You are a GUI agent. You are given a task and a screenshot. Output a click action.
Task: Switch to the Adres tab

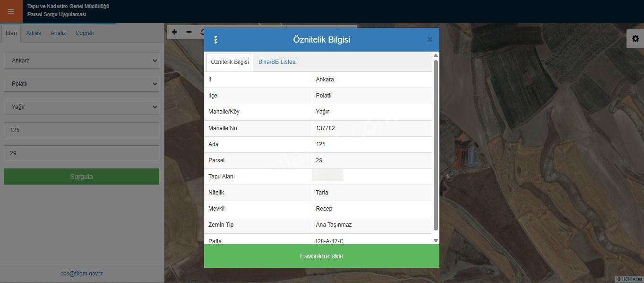34,33
